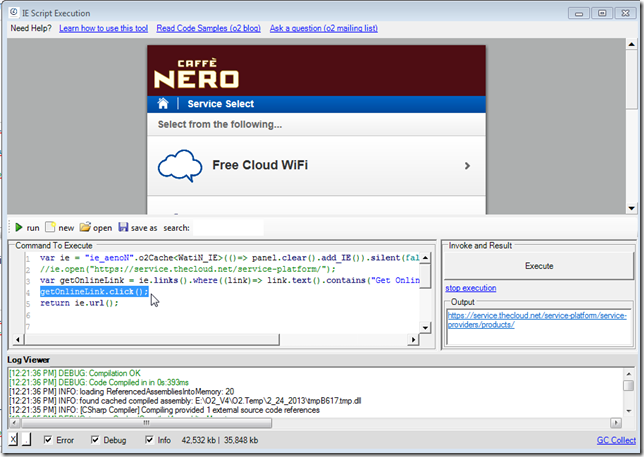This screenshot has width=644, height=457.
Task: Toggle the Error log checkbox
Action: (48, 440)
